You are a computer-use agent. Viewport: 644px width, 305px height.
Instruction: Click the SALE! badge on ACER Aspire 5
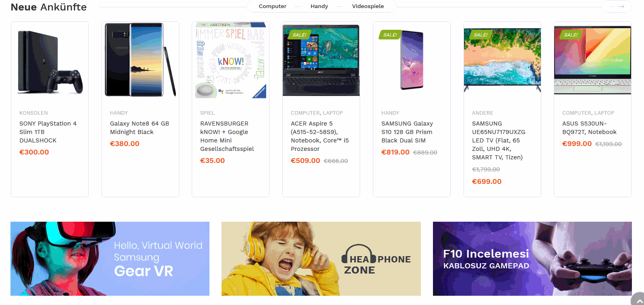click(x=299, y=35)
